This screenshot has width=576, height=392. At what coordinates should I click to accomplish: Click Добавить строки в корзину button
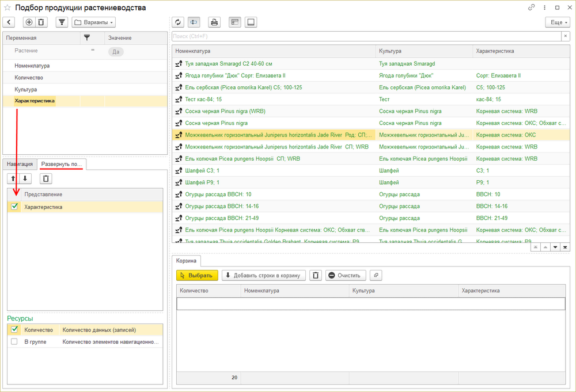(x=263, y=275)
